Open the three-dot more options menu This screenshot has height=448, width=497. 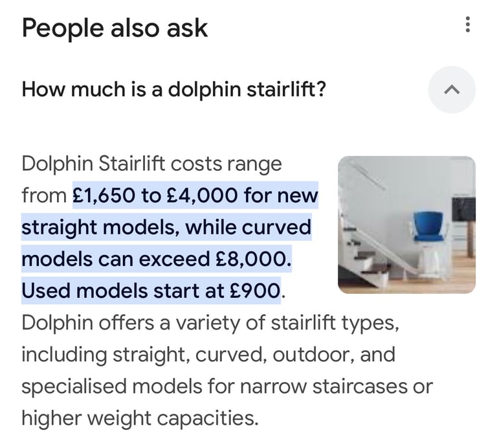pyautogui.click(x=467, y=25)
